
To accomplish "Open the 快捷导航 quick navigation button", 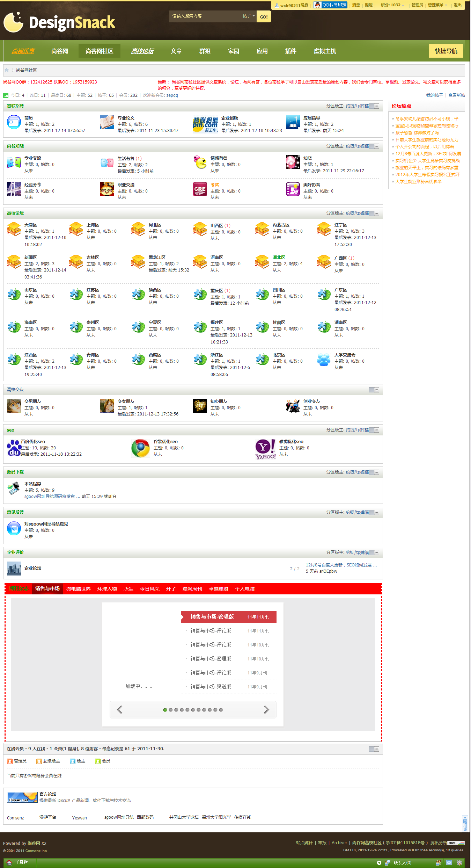I will coord(446,51).
